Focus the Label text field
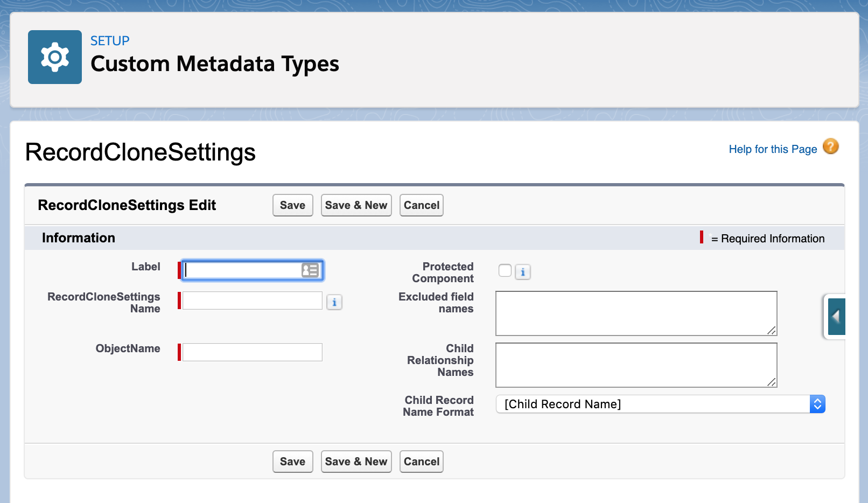This screenshot has width=868, height=503. coord(242,270)
